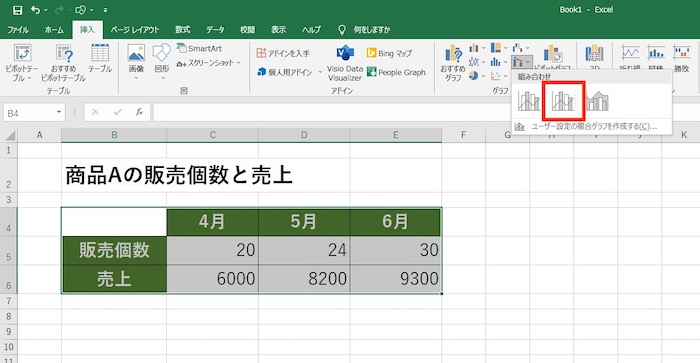The image size is (700, 363).
Task: Select the 販売個数 row label cell
Action: tap(114, 250)
